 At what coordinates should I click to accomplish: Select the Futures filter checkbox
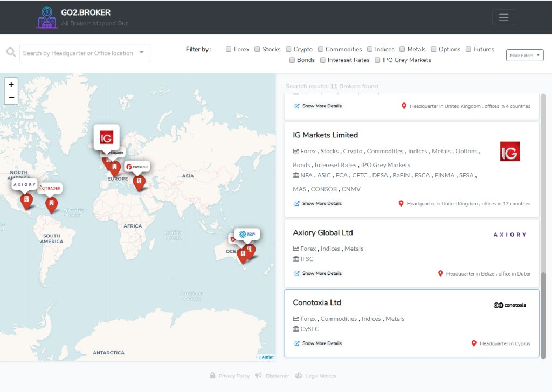tap(468, 49)
